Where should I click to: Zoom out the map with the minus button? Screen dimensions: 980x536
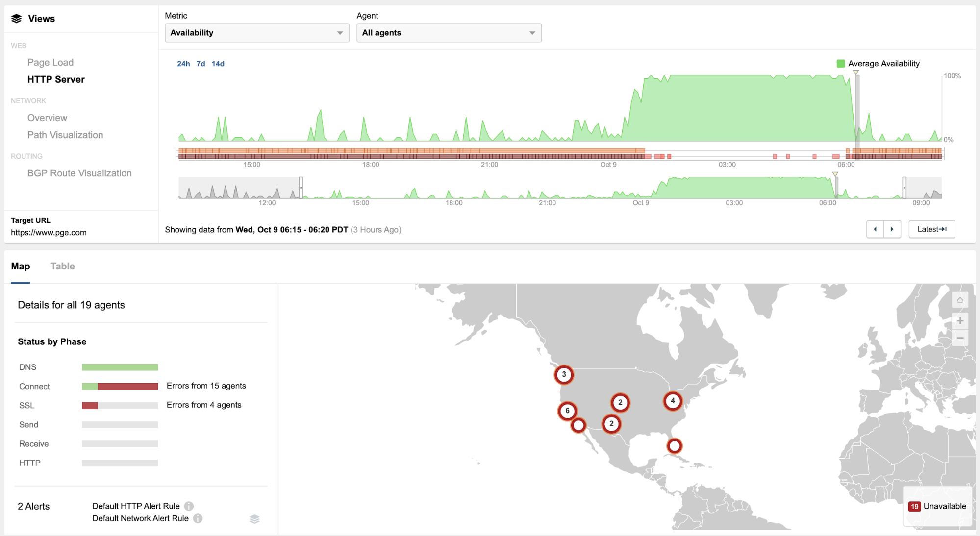point(960,338)
